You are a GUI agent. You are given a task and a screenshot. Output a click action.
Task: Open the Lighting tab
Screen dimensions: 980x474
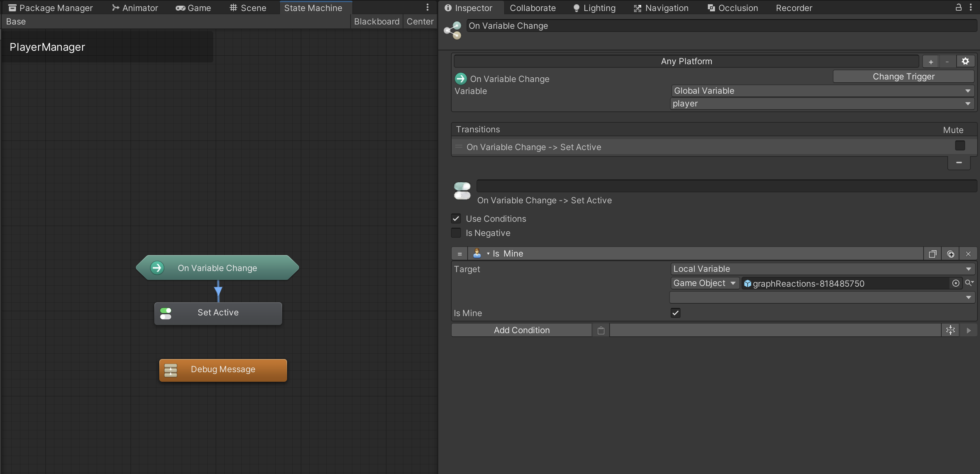tap(594, 7)
